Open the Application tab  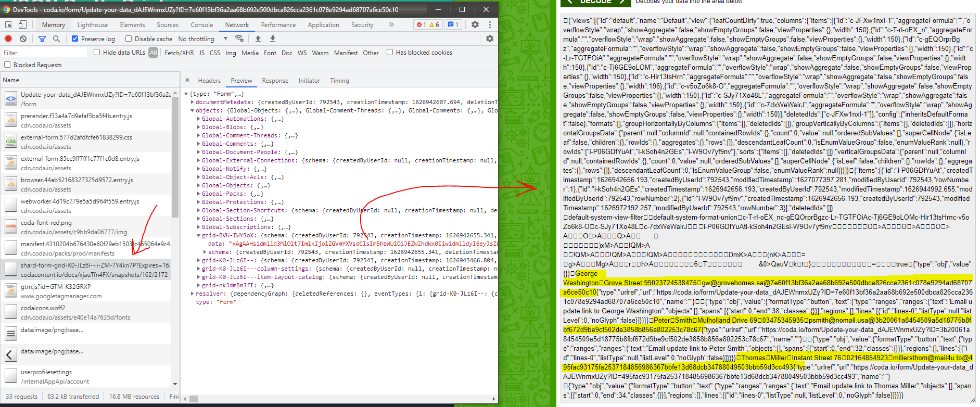(323, 24)
